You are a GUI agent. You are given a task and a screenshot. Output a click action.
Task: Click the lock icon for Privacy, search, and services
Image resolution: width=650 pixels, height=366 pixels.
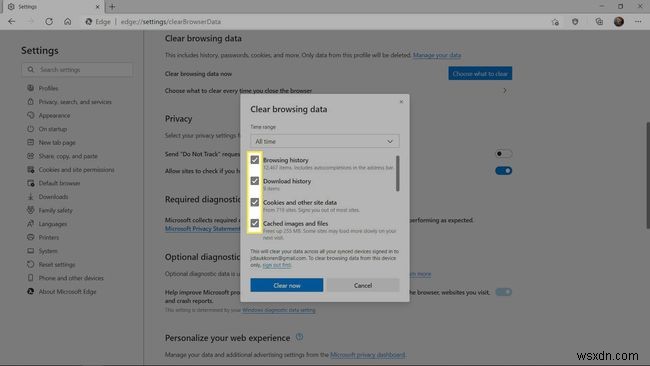30,102
